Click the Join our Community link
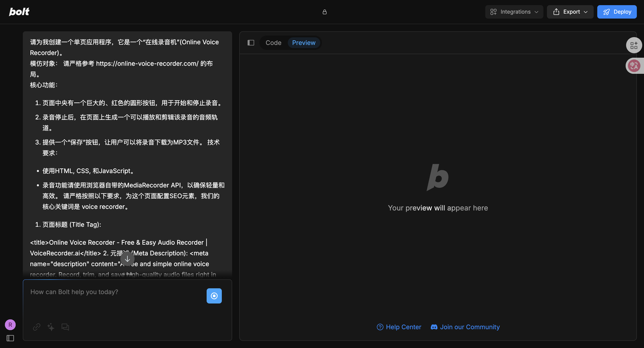The image size is (644, 348). tap(465, 327)
